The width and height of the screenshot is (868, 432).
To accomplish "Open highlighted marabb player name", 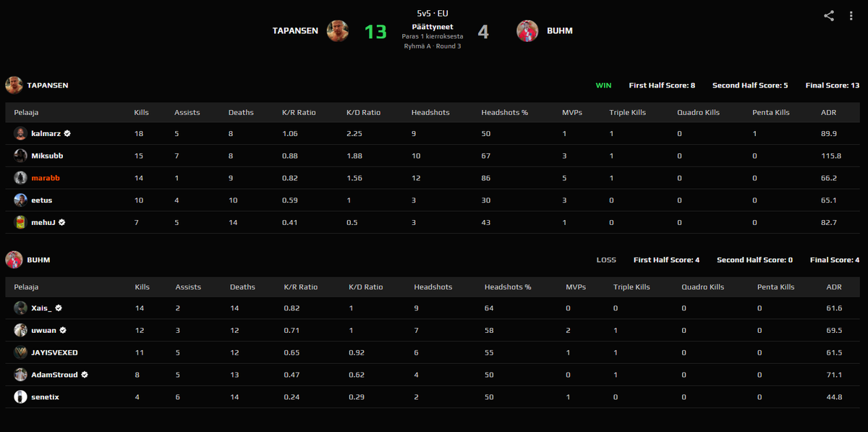I will pyautogui.click(x=46, y=178).
